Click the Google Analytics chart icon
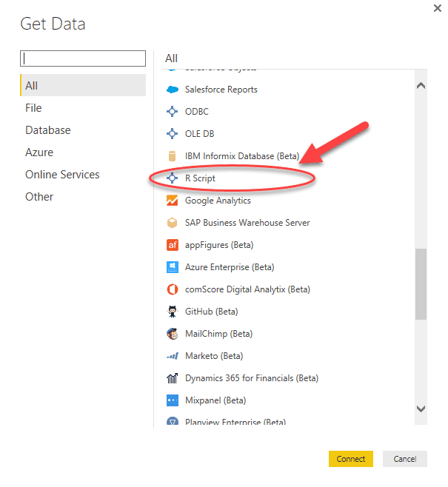 172,201
